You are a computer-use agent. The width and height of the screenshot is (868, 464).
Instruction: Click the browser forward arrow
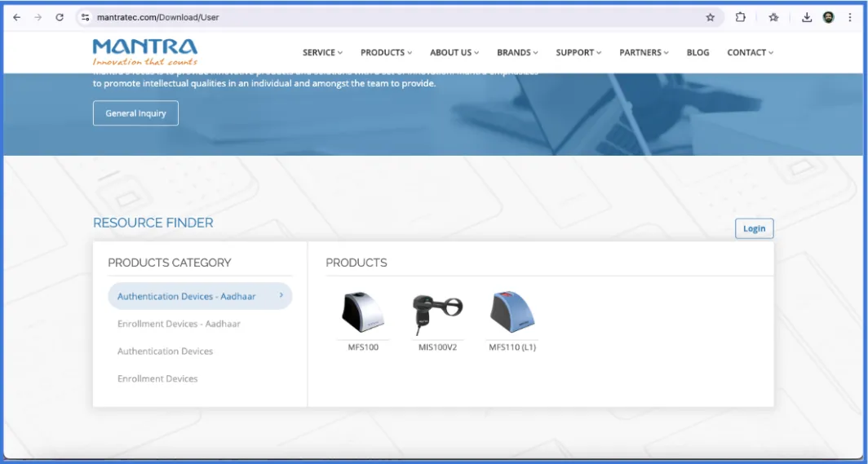[x=38, y=18]
